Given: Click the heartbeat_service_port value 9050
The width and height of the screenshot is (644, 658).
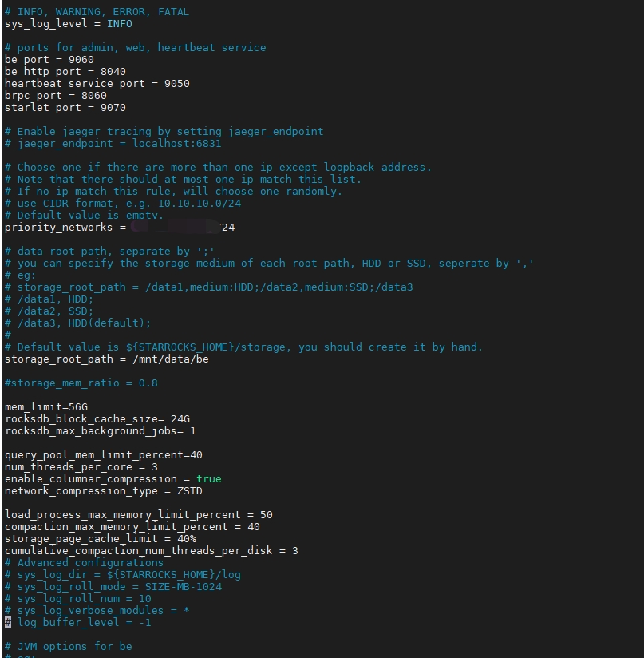Looking at the screenshot, I should coord(177,84).
